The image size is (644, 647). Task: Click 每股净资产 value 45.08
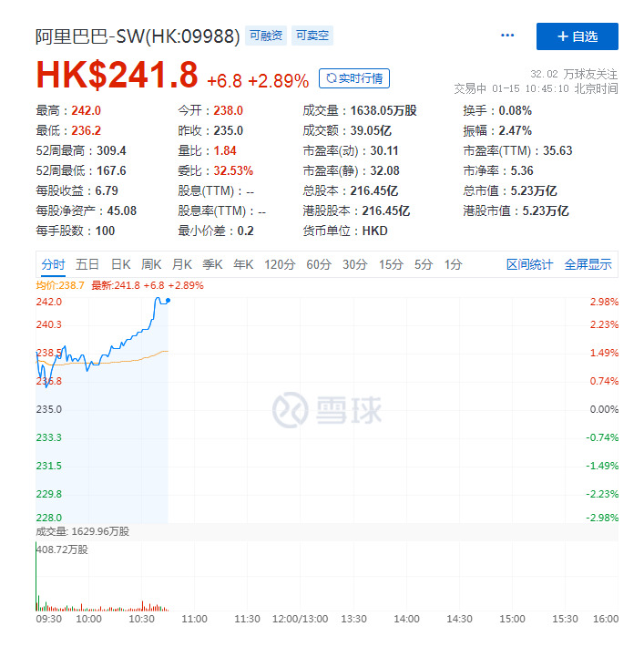[x=122, y=211]
